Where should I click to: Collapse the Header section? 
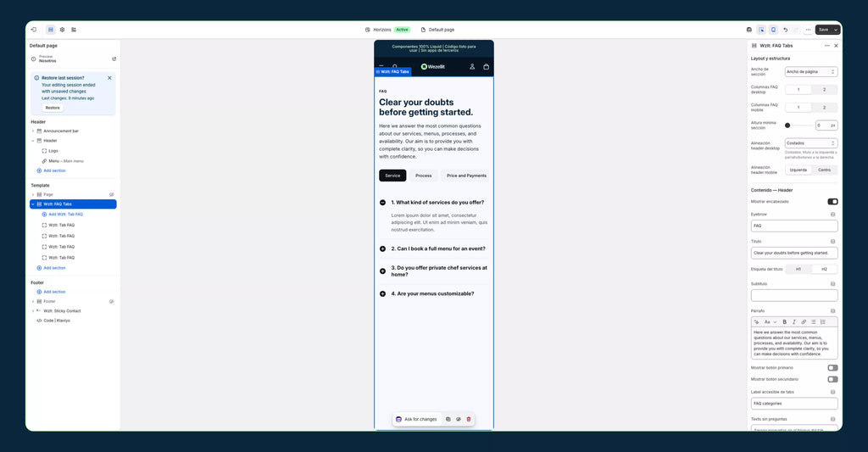point(33,141)
